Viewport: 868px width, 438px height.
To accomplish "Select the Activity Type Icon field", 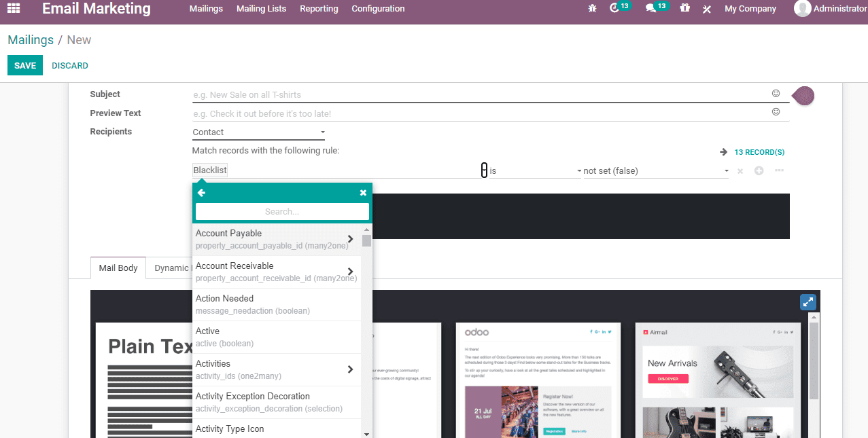I will 277,428.
